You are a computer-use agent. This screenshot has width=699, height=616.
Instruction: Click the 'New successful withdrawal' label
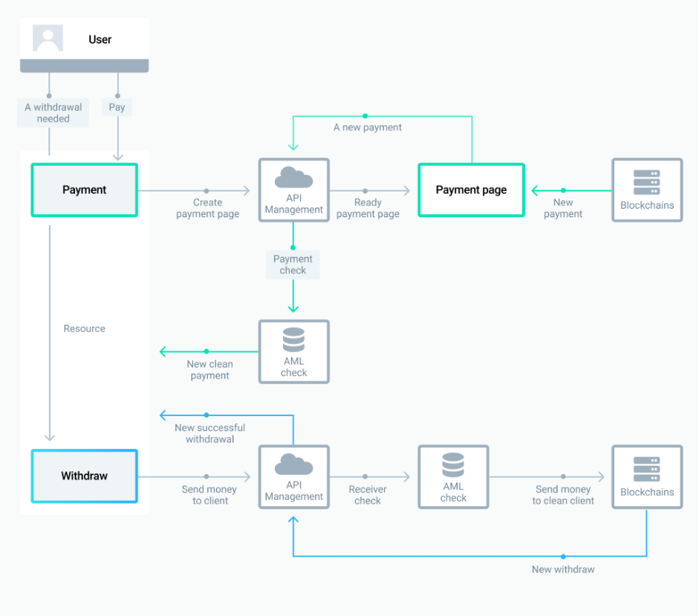(209, 433)
